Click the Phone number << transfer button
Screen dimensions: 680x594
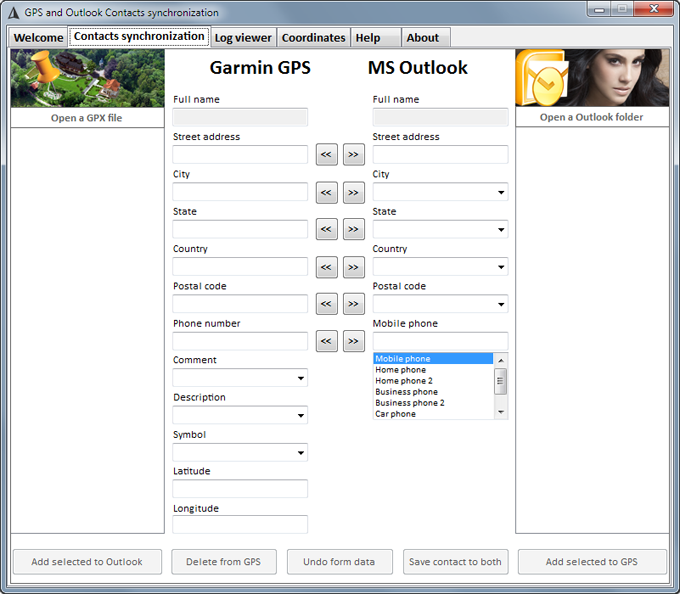(x=327, y=341)
